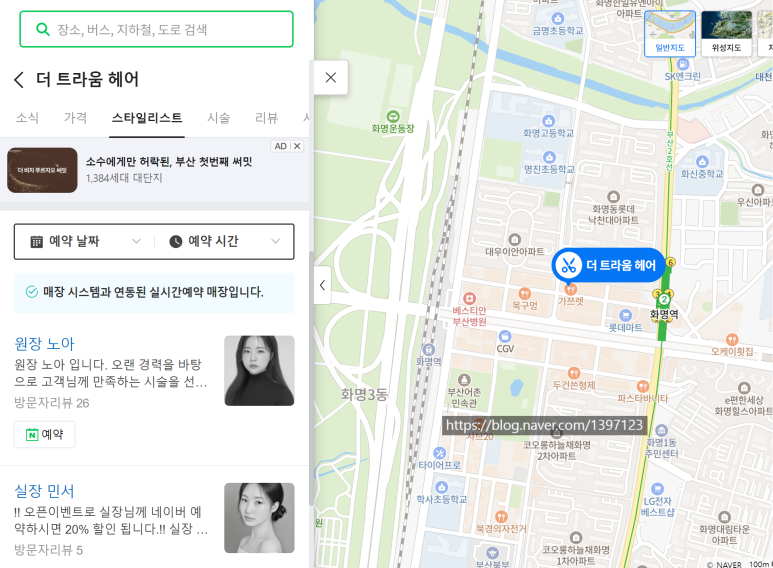This screenshot has height=568, width=773.
Task: Focus the place search input field
Action: point(156,29)
